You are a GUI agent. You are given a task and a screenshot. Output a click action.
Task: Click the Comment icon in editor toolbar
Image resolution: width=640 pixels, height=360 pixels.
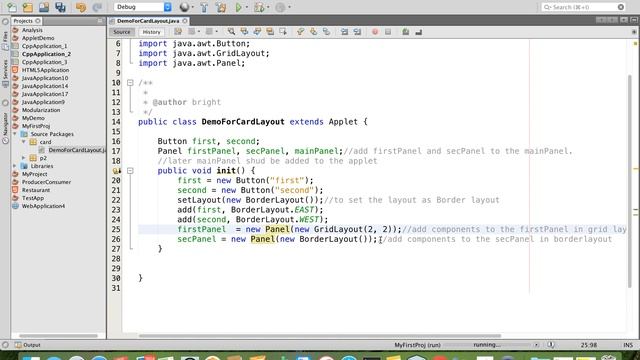click(x=406, y=31)
